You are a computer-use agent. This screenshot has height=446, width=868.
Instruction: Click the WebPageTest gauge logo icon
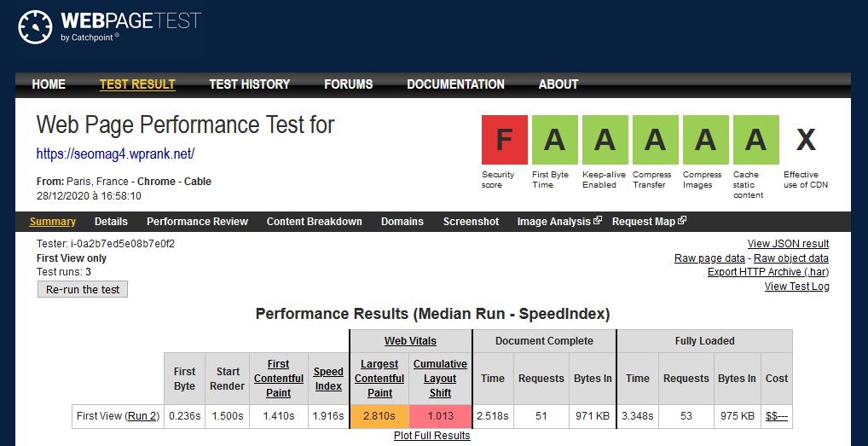(x=35, y=27)
